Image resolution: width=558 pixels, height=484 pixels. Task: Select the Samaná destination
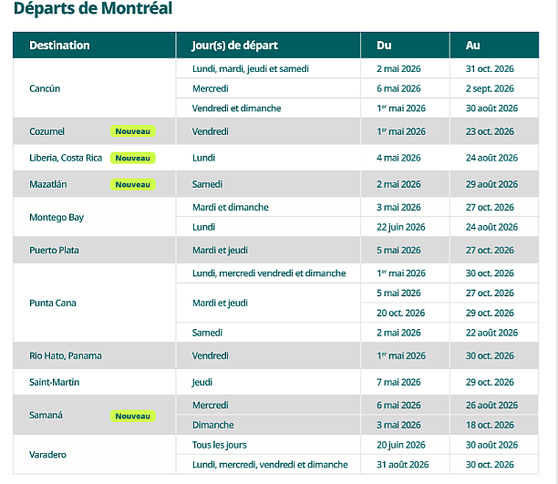click(46, 415)
